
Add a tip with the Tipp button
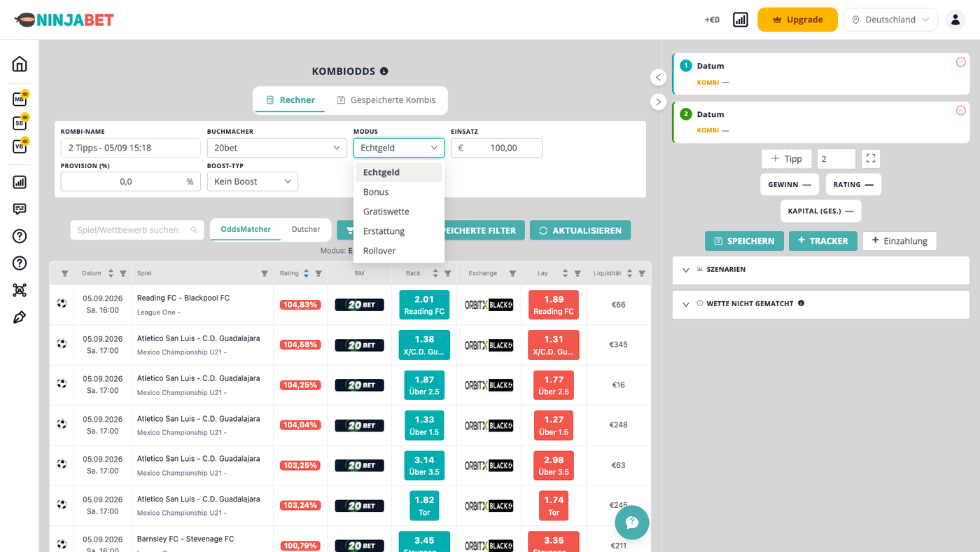[x=786, y=159]
